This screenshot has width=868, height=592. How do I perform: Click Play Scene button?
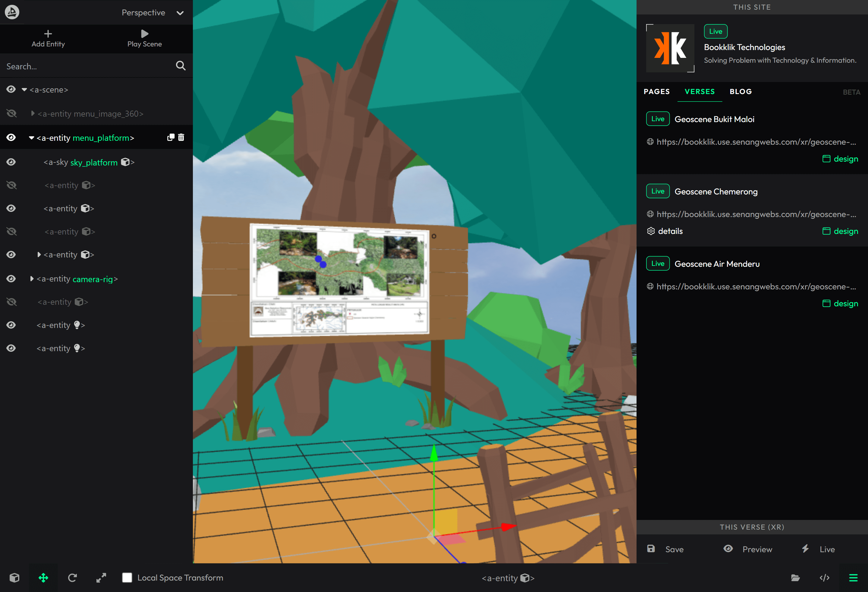145,39
